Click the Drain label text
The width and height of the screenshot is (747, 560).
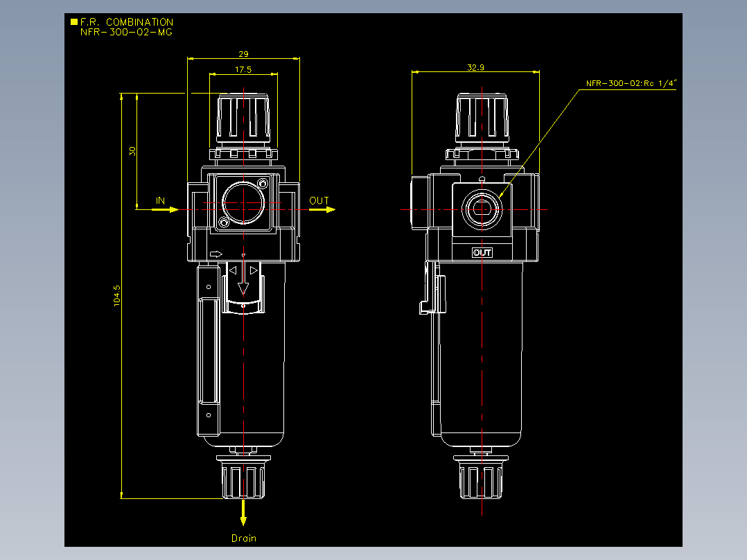point(243,538)
